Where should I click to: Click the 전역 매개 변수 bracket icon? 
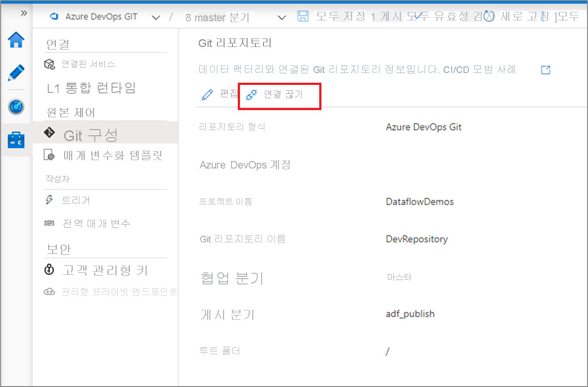pyautogui.click(x=49, y=223)
